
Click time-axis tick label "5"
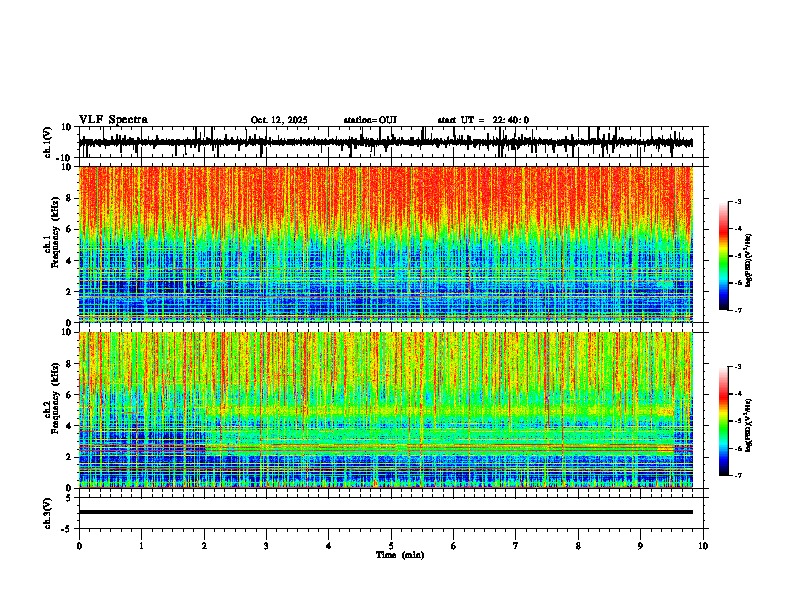[x=391, y=545]
